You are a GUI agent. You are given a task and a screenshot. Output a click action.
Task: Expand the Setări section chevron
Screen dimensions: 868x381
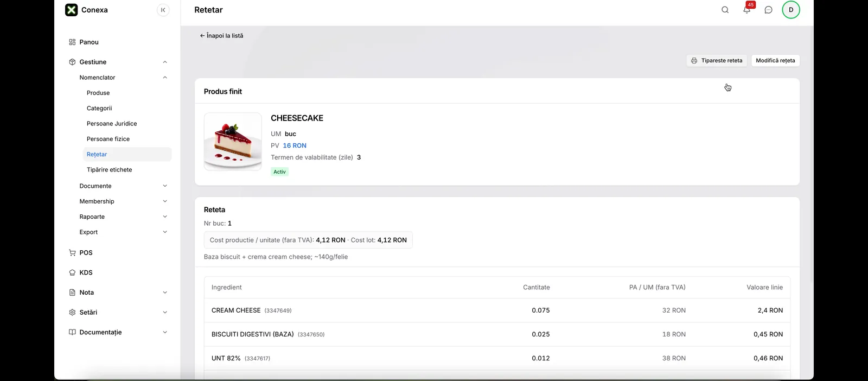(x=165, y=312)
